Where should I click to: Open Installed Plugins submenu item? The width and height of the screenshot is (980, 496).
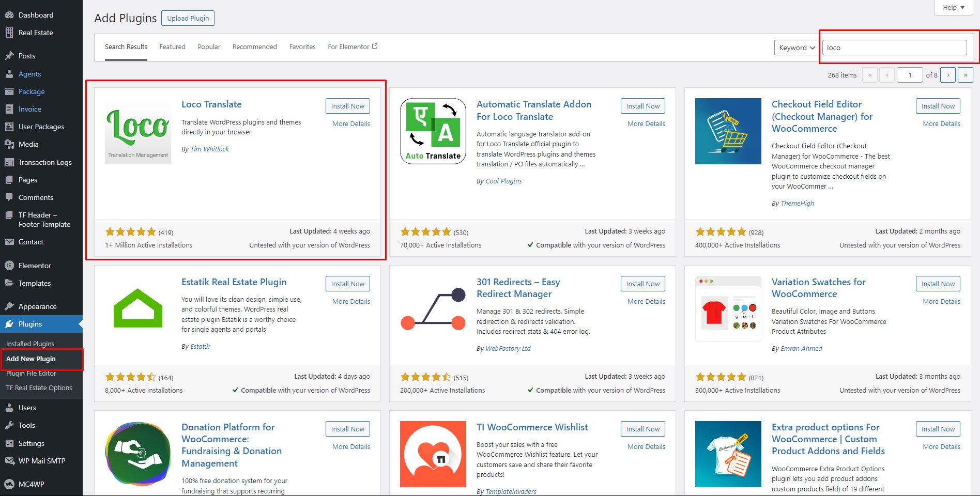30,344
